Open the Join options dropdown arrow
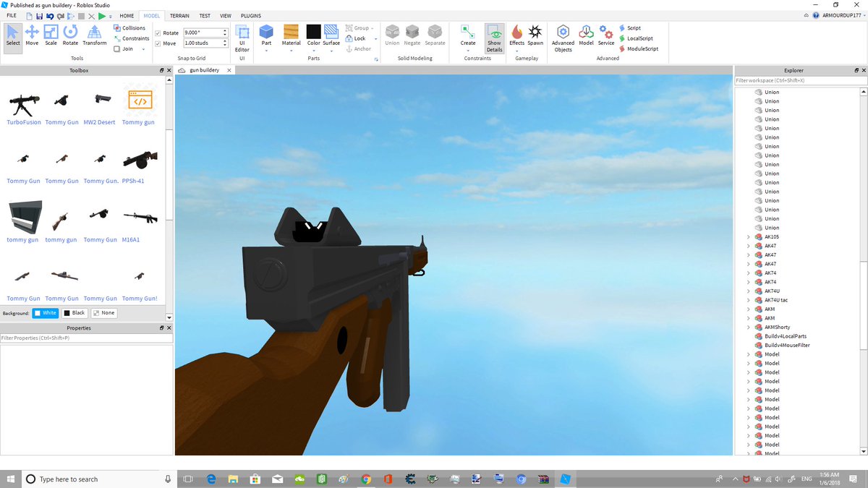Screen dimensions: 868x488 click(143, 49)
